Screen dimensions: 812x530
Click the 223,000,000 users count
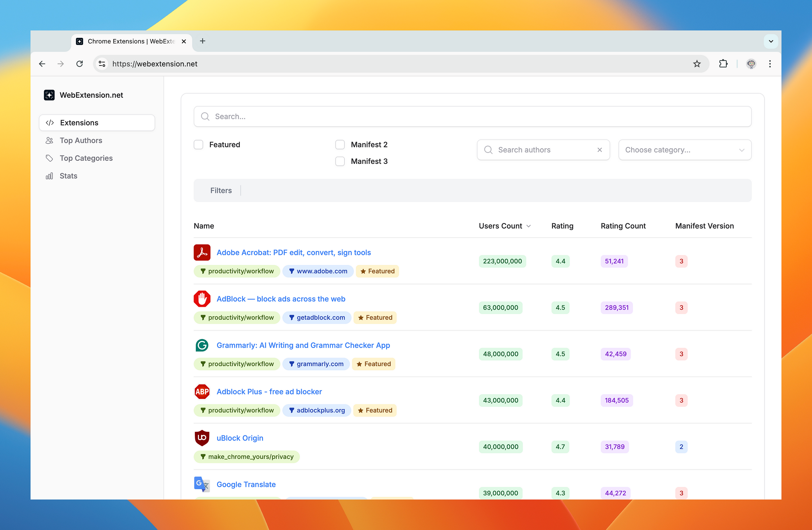[x=502, y=261]
